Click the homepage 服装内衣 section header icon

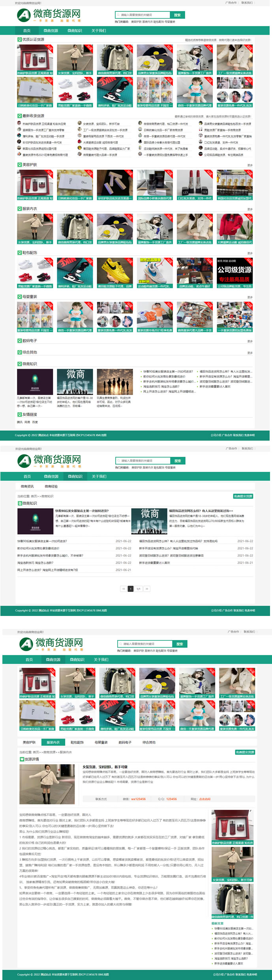[x=19, y=208]
